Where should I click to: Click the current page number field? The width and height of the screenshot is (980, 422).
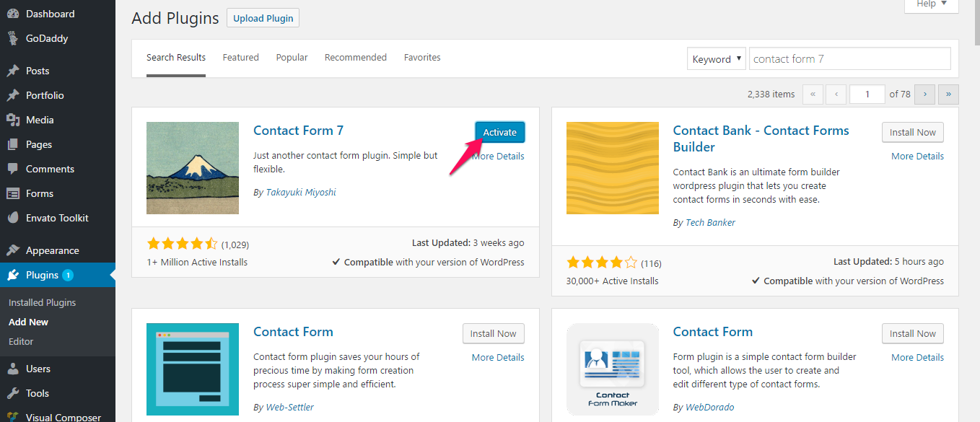tap(867, 94)
